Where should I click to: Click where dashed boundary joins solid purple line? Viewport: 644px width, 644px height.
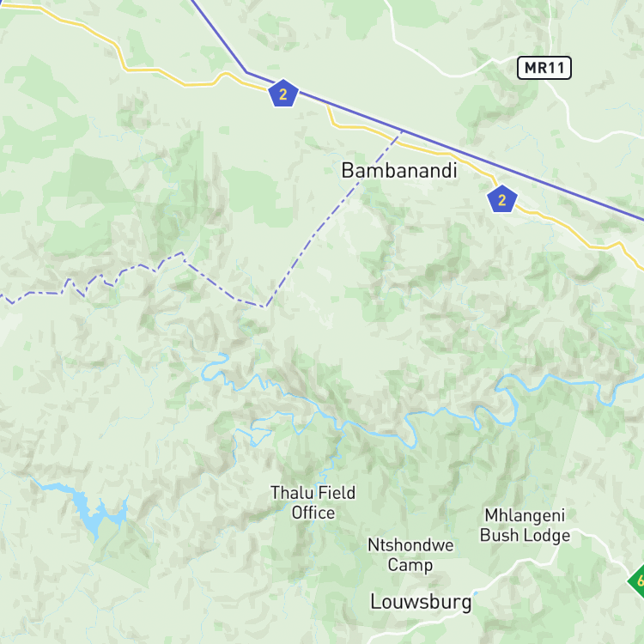(401, 132)
